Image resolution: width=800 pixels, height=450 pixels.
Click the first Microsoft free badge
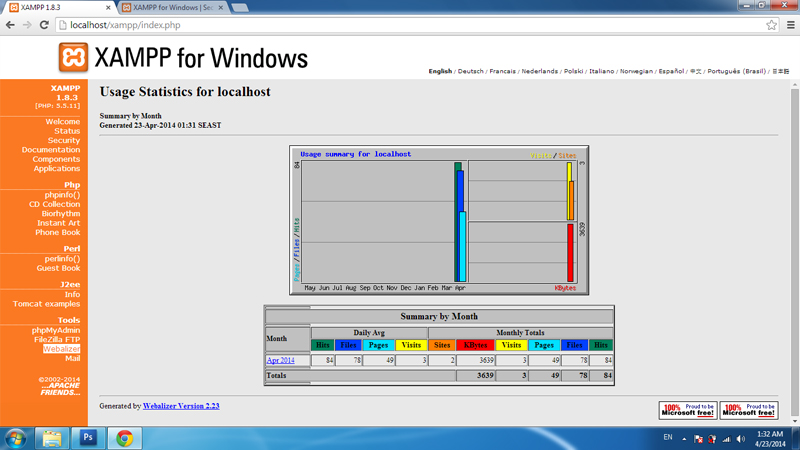[688, 410]
